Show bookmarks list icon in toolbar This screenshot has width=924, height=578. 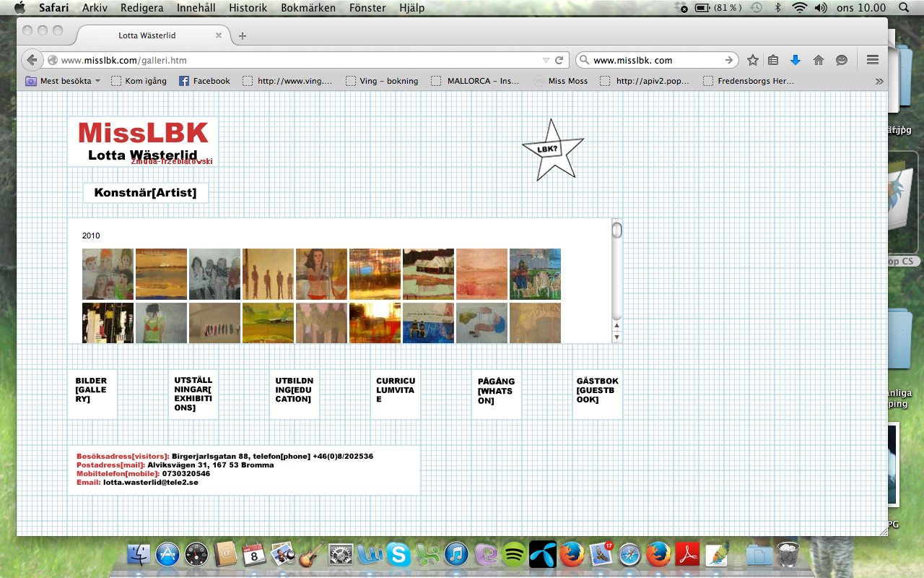point(773,60)
